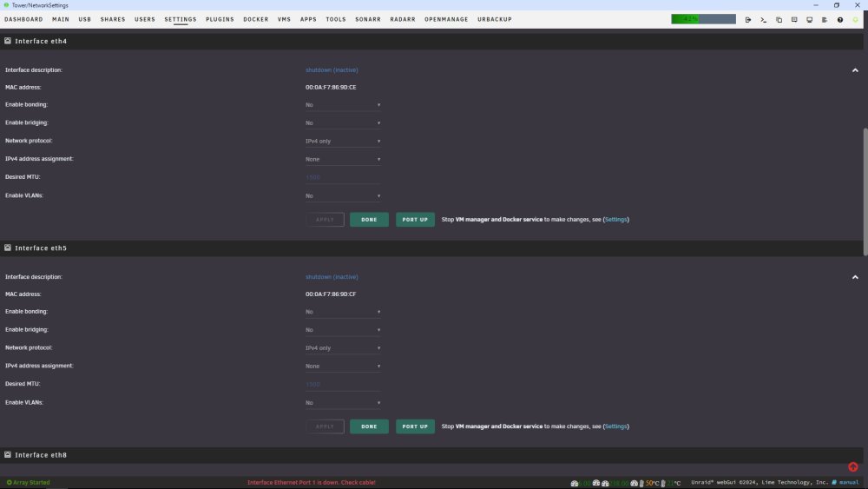This screenshot has width=868, height=489.
Task: Click the file manager copy icon
Action: [779, 20]
